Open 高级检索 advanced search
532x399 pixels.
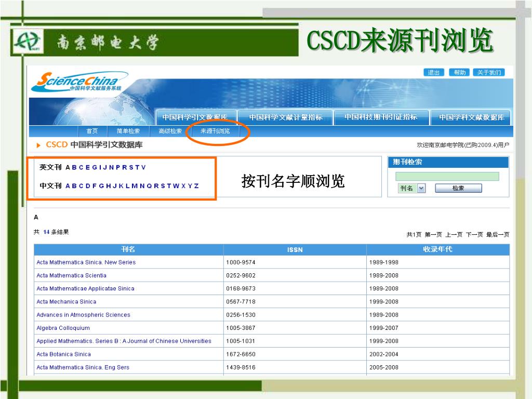(170, 131)
